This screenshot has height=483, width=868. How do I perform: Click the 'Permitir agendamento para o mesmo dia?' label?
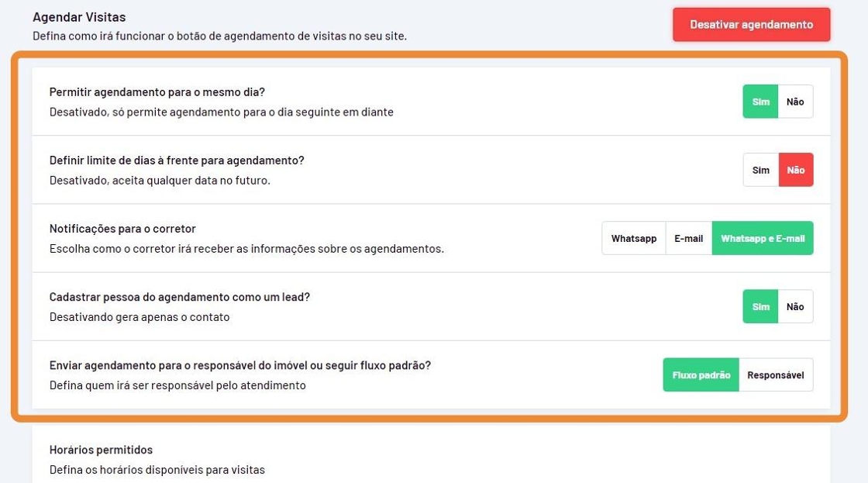pyautogui.click(x=157, y=92)
